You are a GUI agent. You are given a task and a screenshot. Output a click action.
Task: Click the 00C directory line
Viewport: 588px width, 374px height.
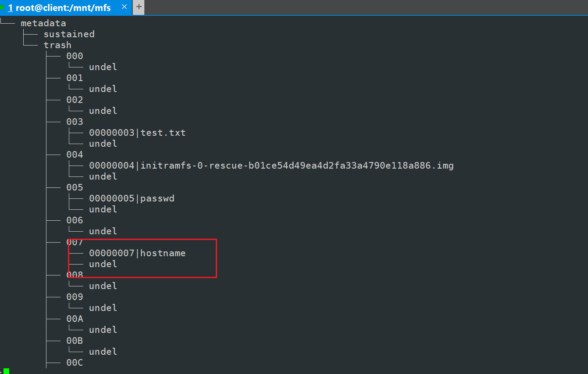pos(75,363)
